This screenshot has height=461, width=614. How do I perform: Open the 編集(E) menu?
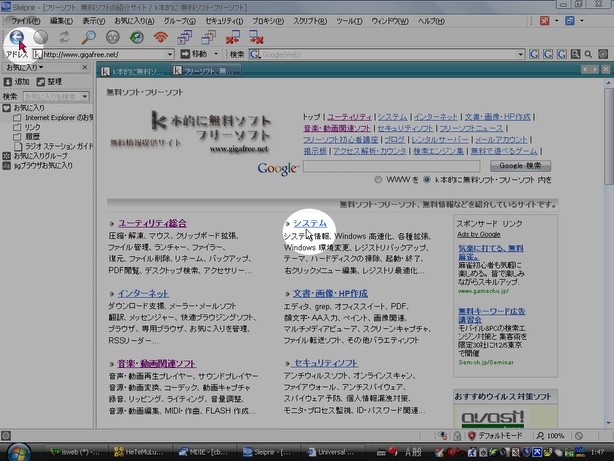(x=61, y=21)
